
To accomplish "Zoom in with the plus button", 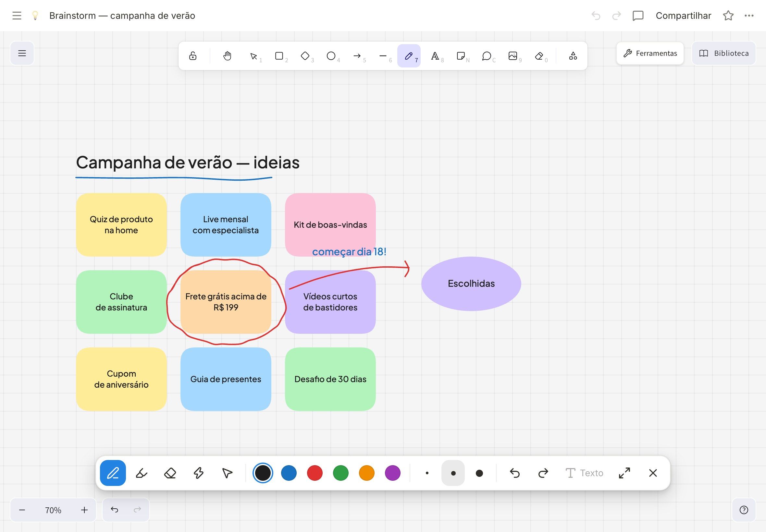I will [84, 510].
